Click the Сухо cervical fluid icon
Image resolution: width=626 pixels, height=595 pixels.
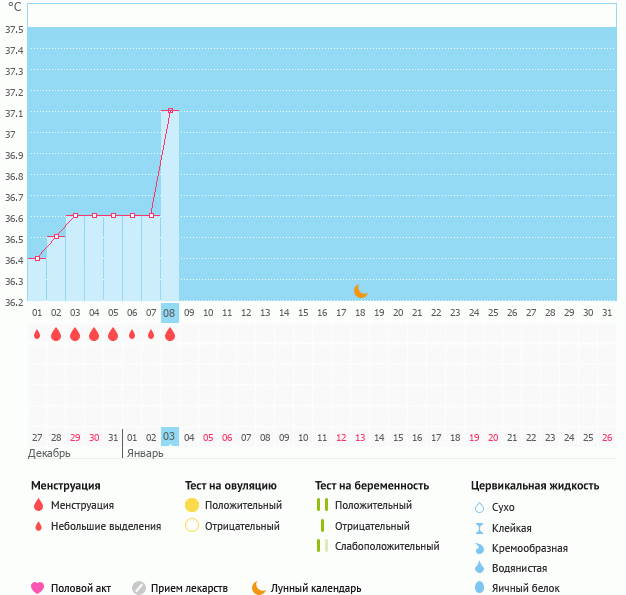tap(479, 508)
